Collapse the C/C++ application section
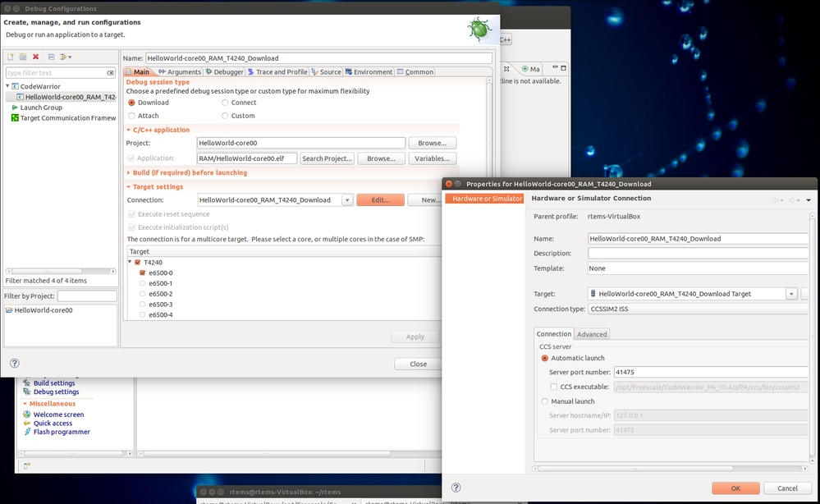The width and height of the screenshot is (820, 504). 129,130
